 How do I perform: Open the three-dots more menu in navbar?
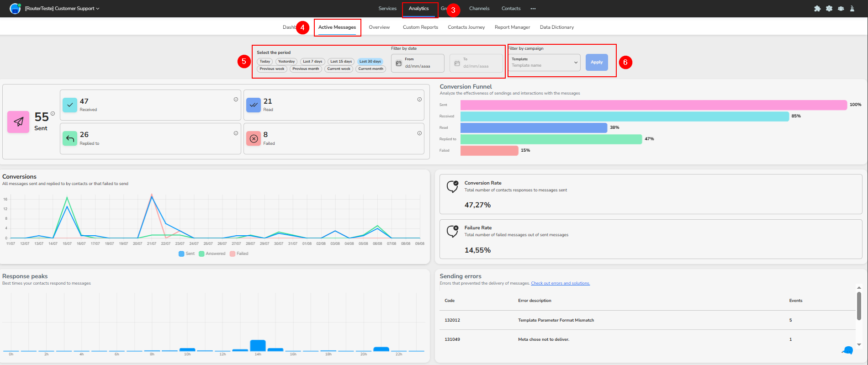pos(533,9)
